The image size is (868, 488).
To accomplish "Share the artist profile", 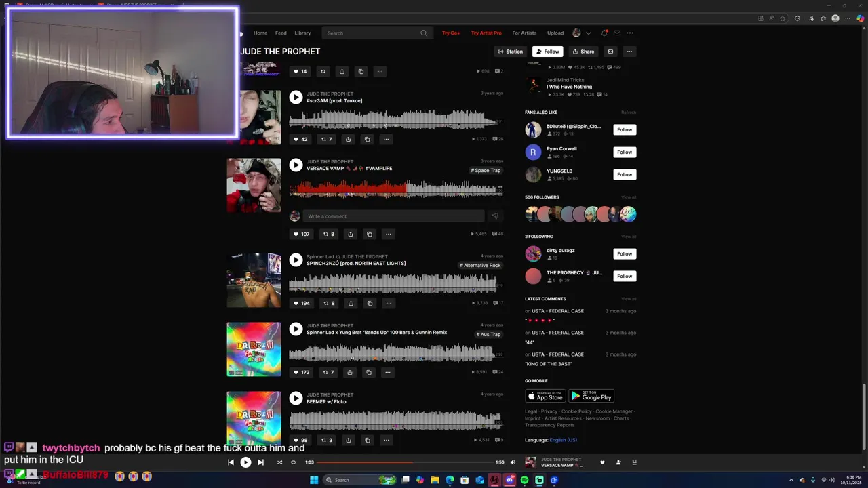I will [583, 52].
